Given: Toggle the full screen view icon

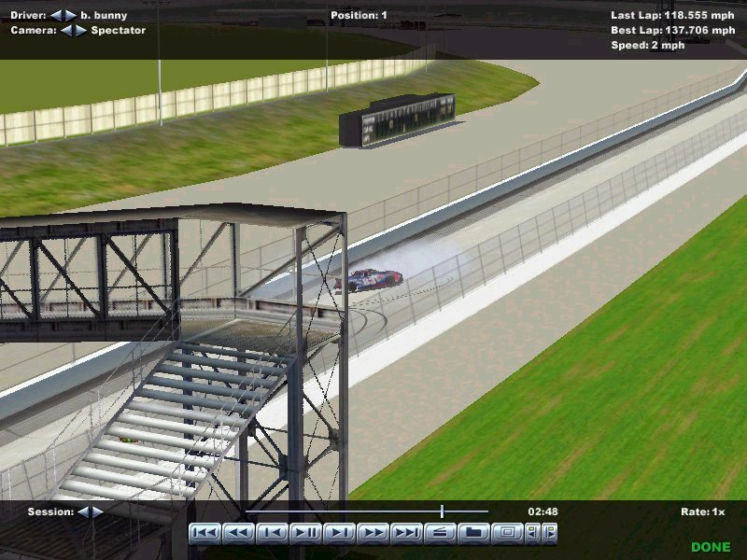Looking at the screenshot, I should pyautogui.click(x=507, y=533).
